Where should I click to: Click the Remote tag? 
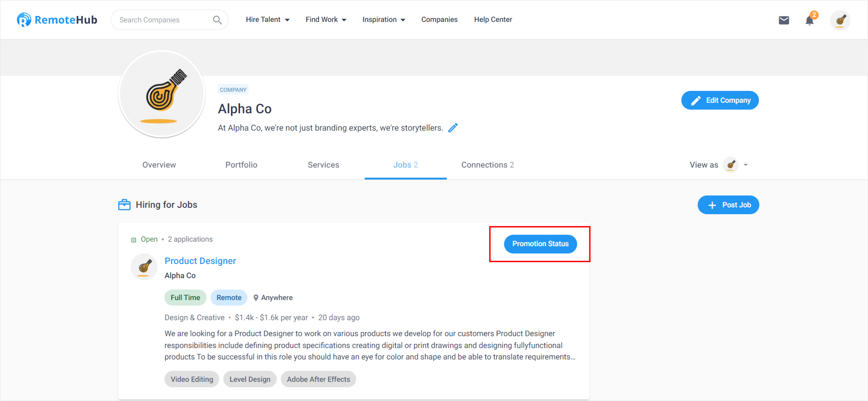pyautogui.click(x=229, y=298)
